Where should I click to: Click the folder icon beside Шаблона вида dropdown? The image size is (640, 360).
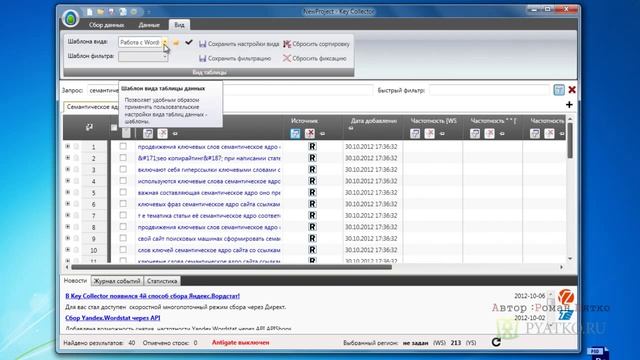click(176, 42)
